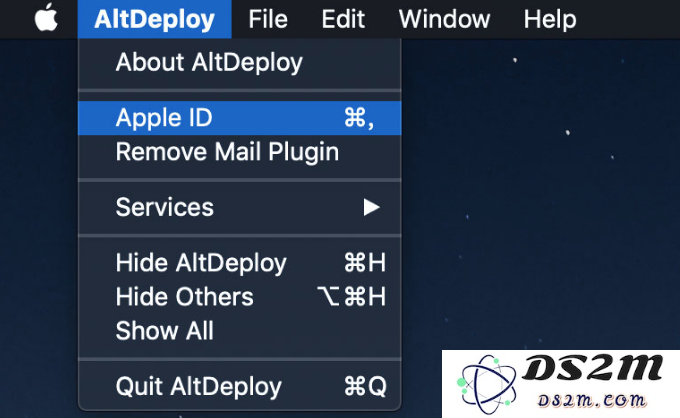This screenshot has height=418, width=680.
Task: Select Hide Others option
Action: click(x=239, y=297)
